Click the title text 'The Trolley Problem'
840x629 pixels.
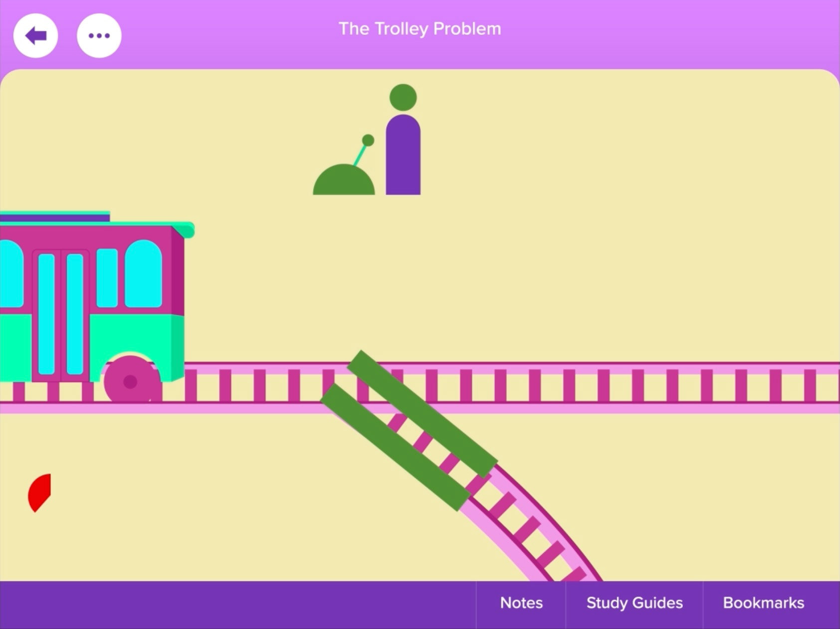point(420,29)
